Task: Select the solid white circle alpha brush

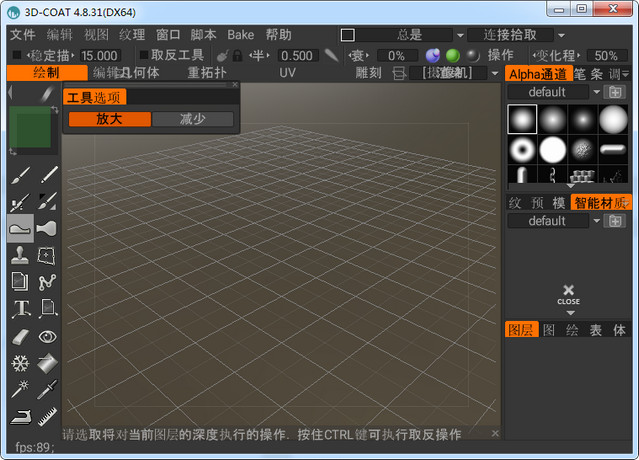Action: coord(553,150)
